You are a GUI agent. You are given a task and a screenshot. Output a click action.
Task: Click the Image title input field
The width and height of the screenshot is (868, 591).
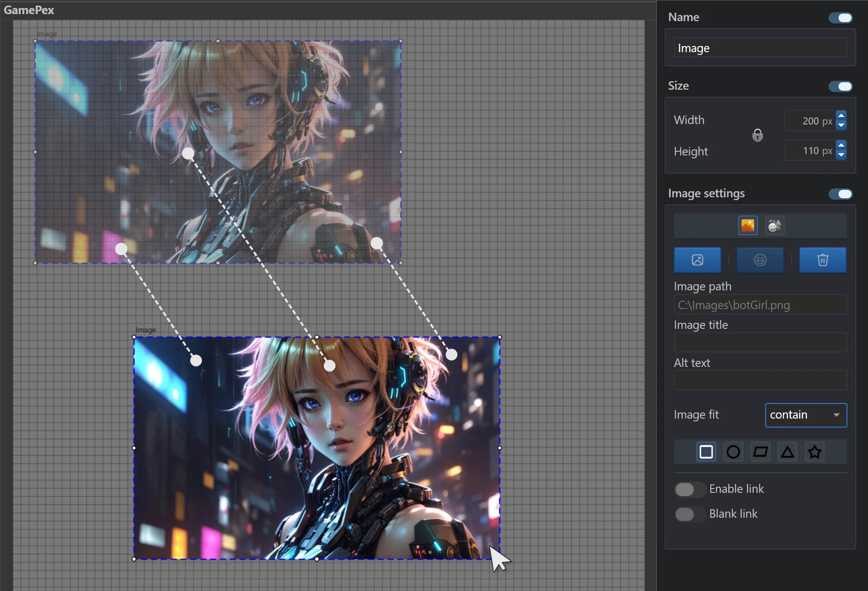pyautogui.click(x=760, y=342)
